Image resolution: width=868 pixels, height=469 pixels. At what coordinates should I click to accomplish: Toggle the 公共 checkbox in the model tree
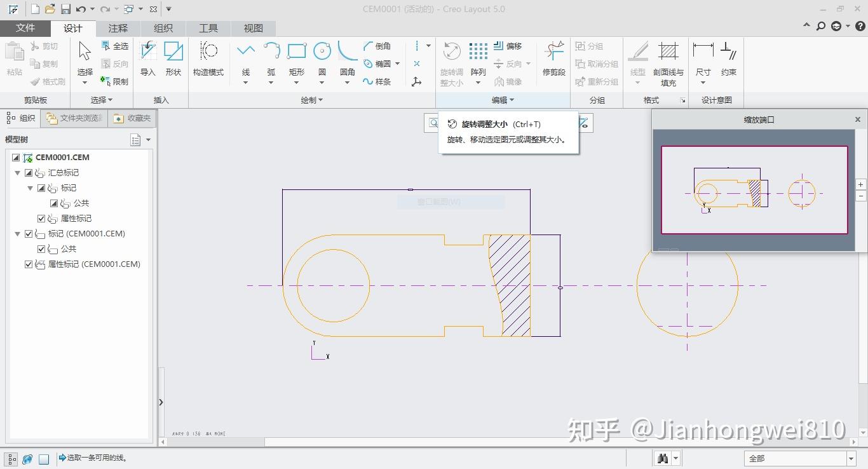54,203
